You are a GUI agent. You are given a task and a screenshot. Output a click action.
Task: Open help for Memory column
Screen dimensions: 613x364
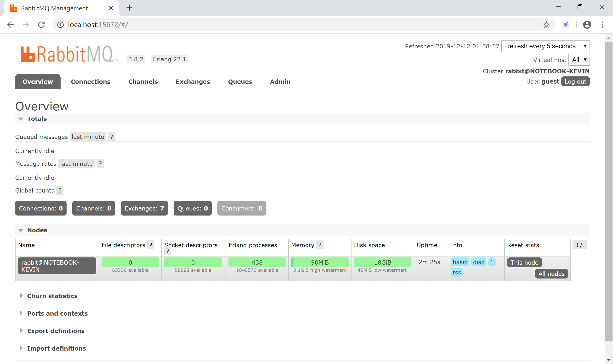[x=320, y=245]
